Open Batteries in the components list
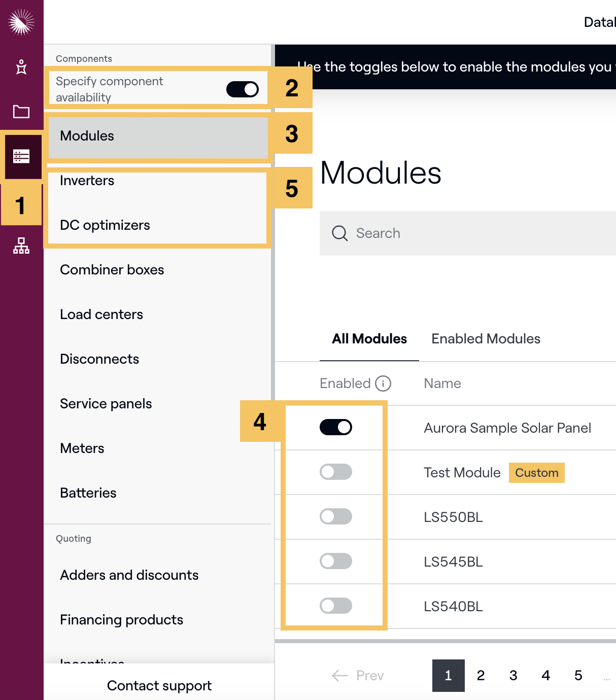The height and width of the screenshot is (700, 616). click(x=88, y=493)
